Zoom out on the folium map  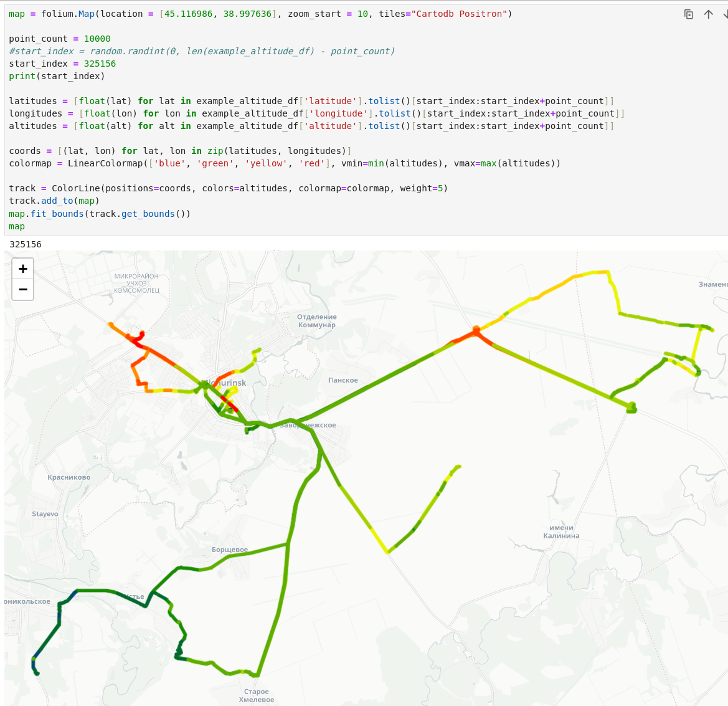click(x=23, y=289)
